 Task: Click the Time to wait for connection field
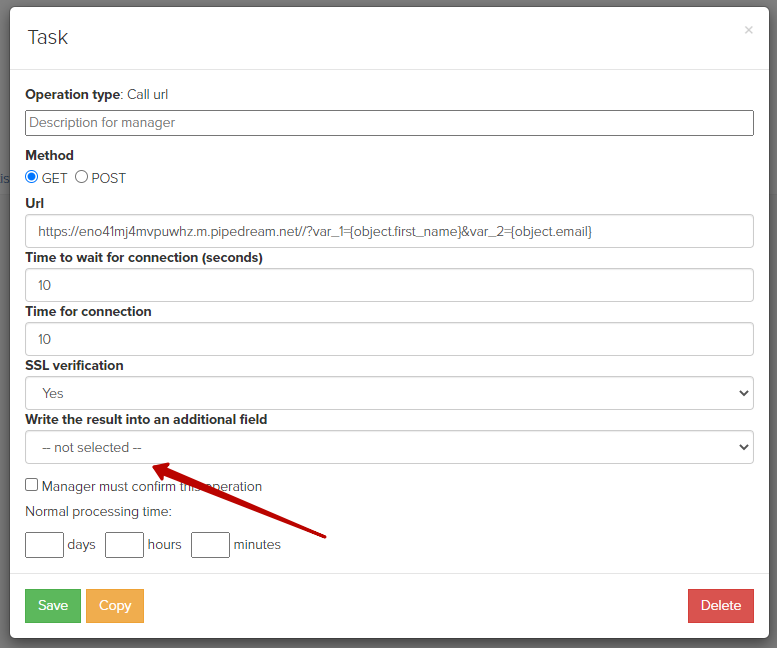[x=389, y=285]
